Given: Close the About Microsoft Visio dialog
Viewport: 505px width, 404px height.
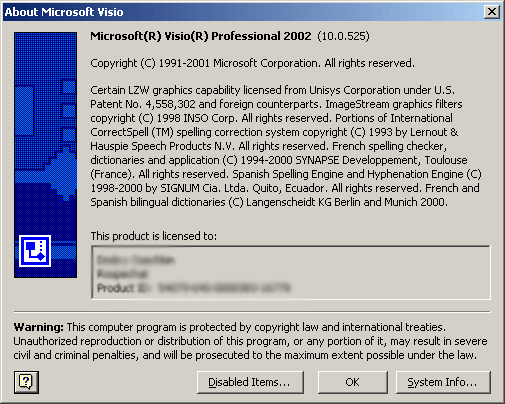Looking at the screenshot, I should pyautogui.click(x=492, y=12).
